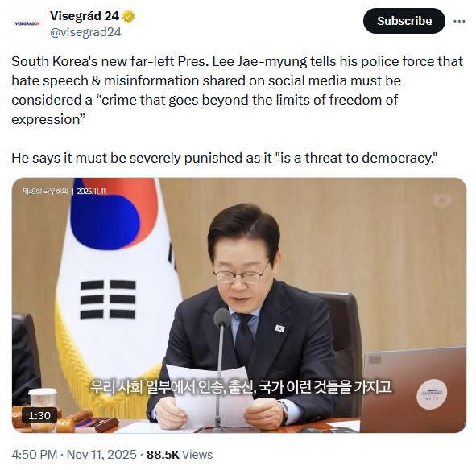Click the 2025.11.11 date caption in video

click(92, 192)
